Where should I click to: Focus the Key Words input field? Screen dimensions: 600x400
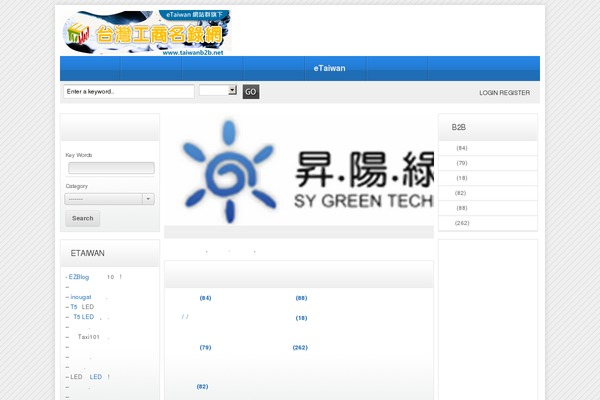[111, 168]
